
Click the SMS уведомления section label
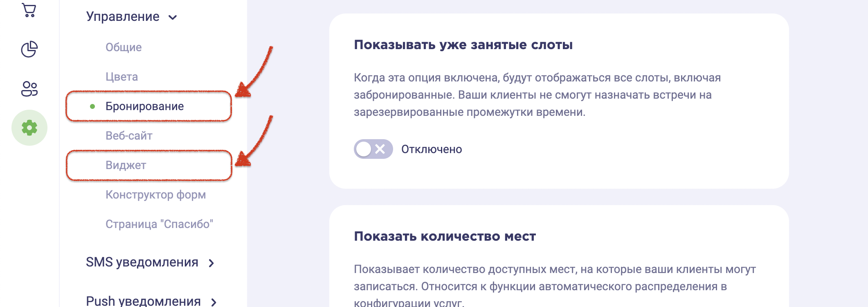click(x=142, y=262)
